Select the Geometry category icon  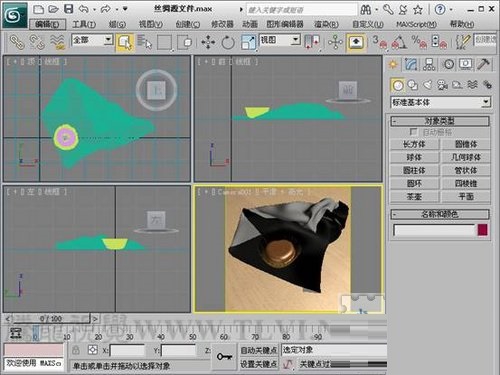(x=397, y=85)
